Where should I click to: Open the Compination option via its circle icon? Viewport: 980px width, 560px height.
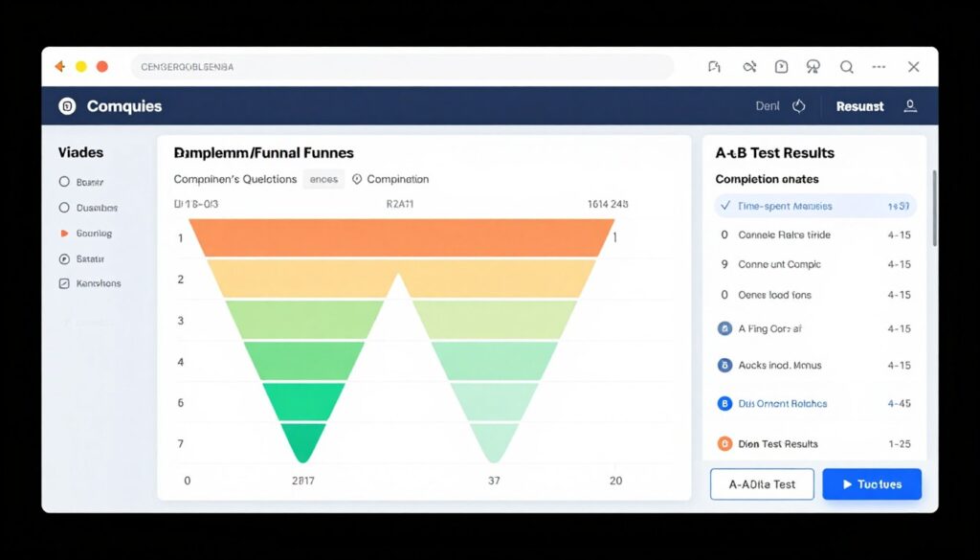pyautogui.click(x=357, y=179)
